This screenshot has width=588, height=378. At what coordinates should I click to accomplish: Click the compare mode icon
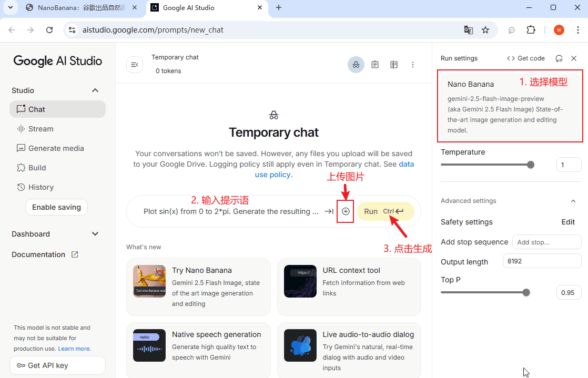[x=394, y=65]
